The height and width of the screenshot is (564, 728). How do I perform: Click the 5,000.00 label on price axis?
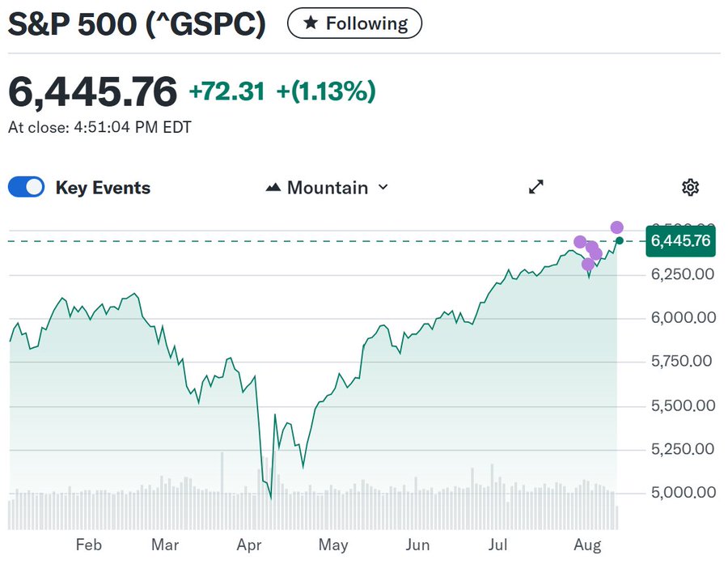click(x=684, y=492)
